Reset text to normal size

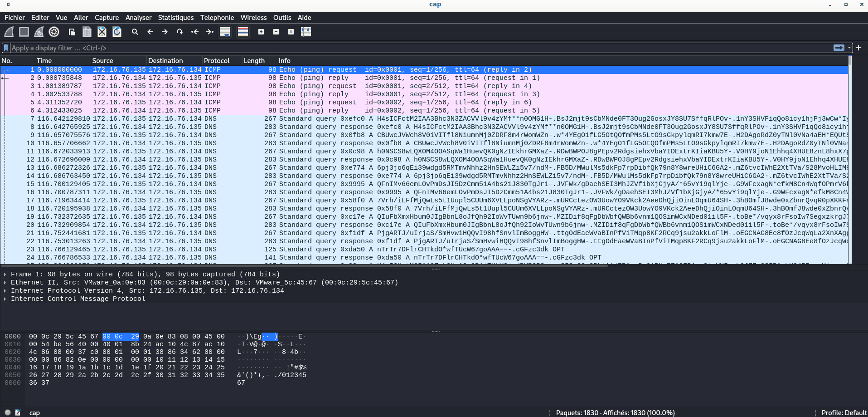pyautogui.click(x=291, y=32)
